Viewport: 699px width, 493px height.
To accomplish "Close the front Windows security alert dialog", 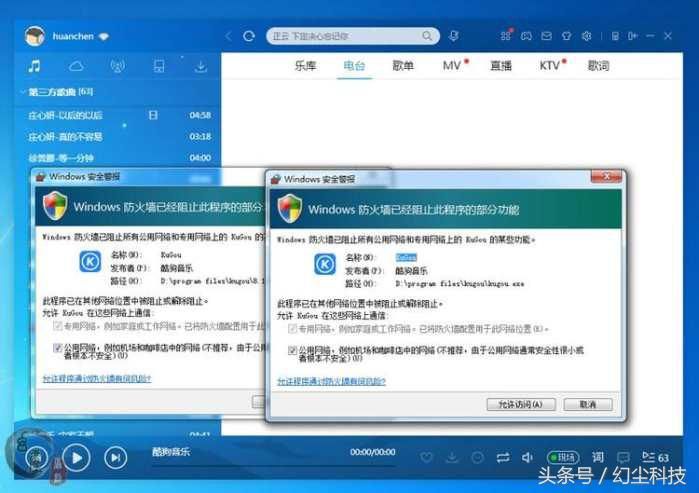I will 606,177.
